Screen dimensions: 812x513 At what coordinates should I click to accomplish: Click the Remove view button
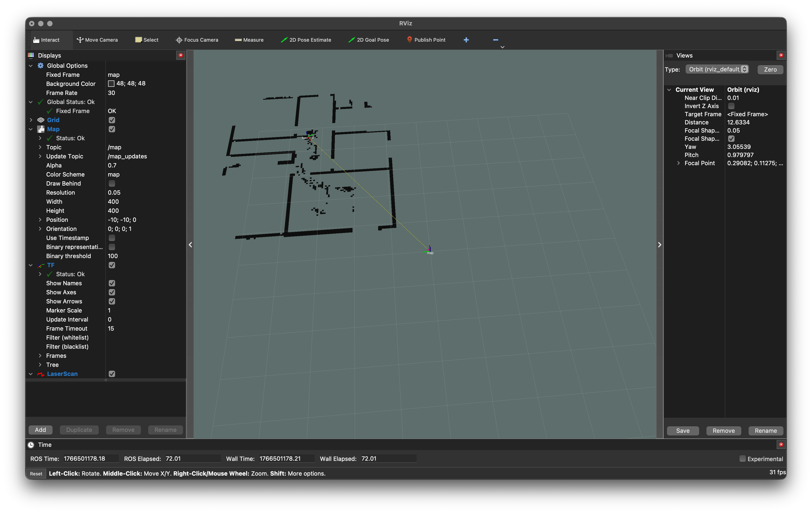point(723,431)
